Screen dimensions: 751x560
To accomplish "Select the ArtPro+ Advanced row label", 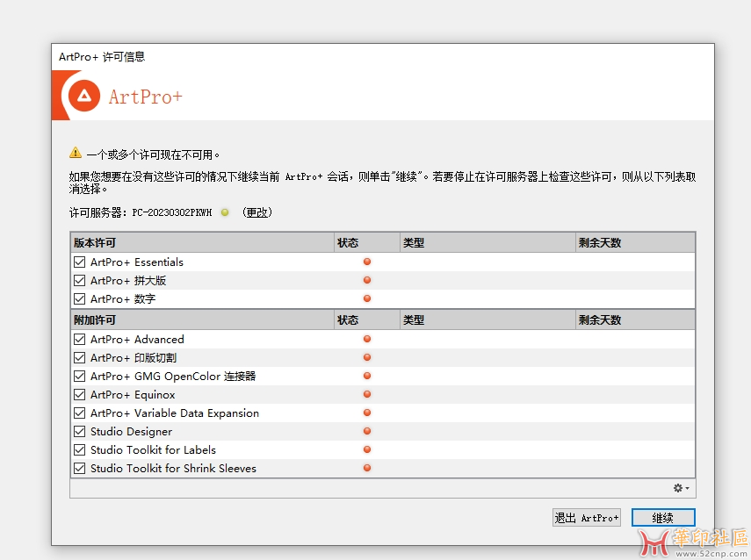I will pyautogui.click(x=137, y=340).
